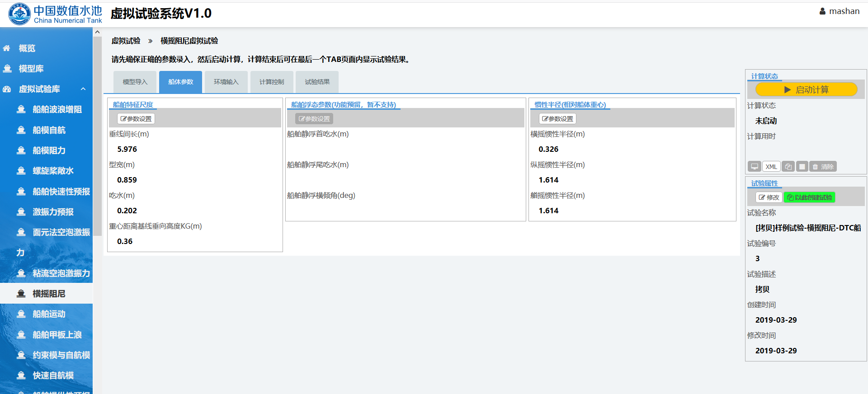The width and height of the screenshot is (868, 394).
Task: Switch to the 模型导入 tab
Action: [135, 82]
